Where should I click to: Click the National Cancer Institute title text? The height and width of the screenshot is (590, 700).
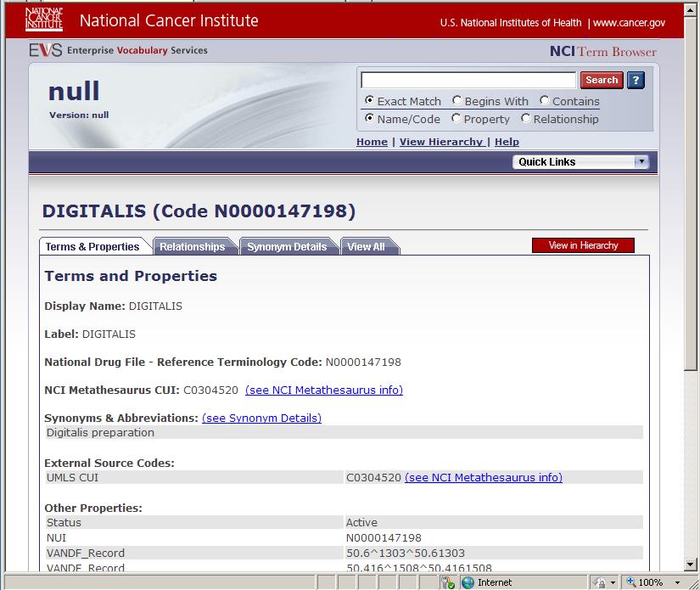[x=169, y=20]
